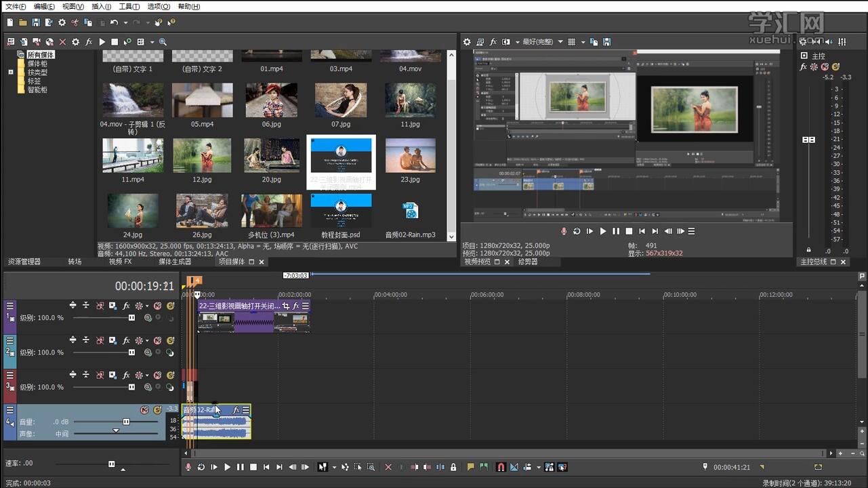Stop preview in the Project Media toolbar
The image size is (868, 488).
pyautogui.click(x=115, y=42)
